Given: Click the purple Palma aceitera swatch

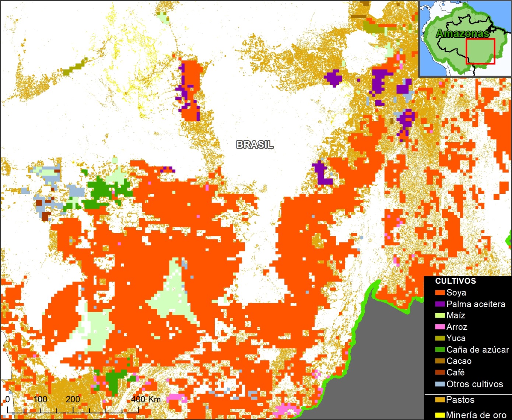Looking at the screenshot, I should [x=440, y=304].
